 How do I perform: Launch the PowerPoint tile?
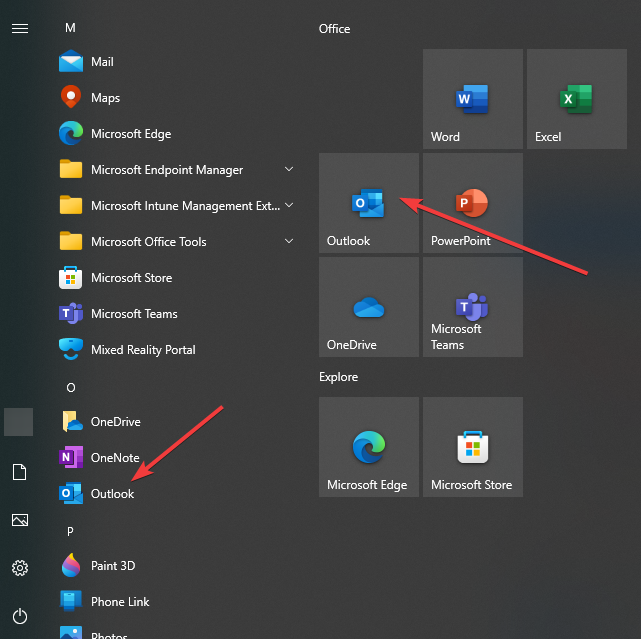pos(472,203)
